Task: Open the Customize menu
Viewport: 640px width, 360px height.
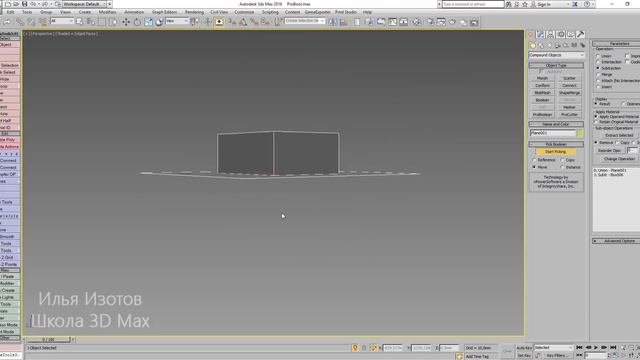Action: [x=244, y=12]
